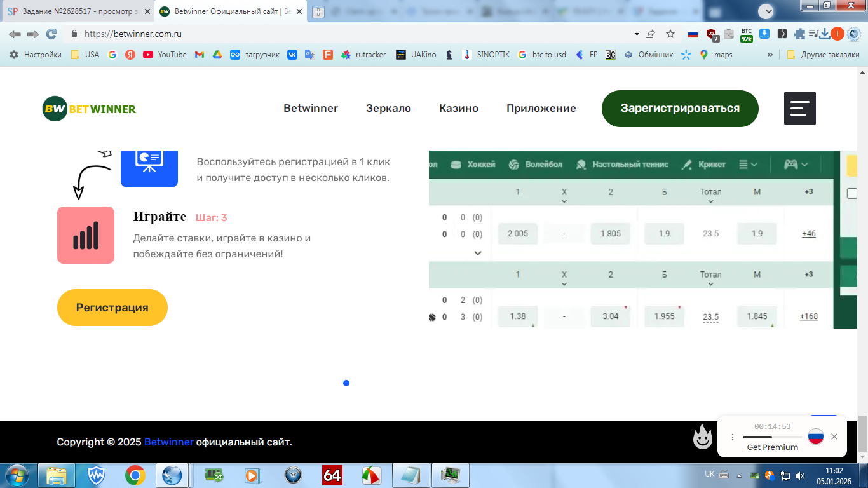The image size is (868, 488).
Task: Open the +168 more markets link
Action: [808, 316]
